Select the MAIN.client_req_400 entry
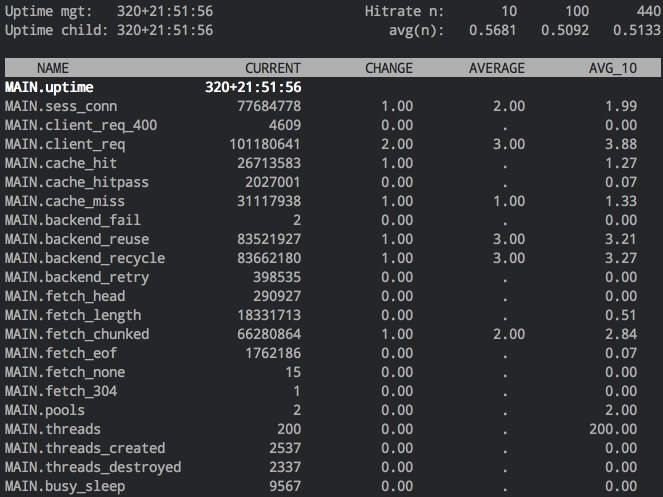Image resolution: width=663 pixels, height=497 pixels. click(80, 125)
